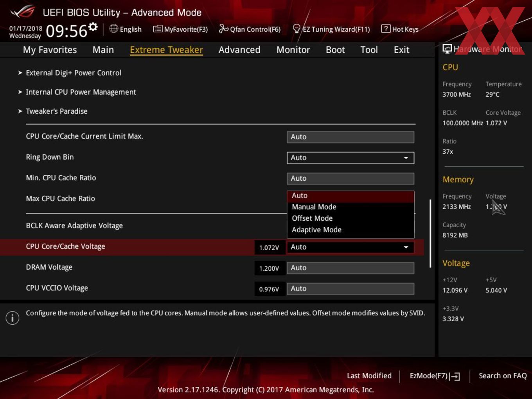Click the DRAM Voltage Auto field
The height and width of the screenshot is (399, 532).
[x=350, y=268]
